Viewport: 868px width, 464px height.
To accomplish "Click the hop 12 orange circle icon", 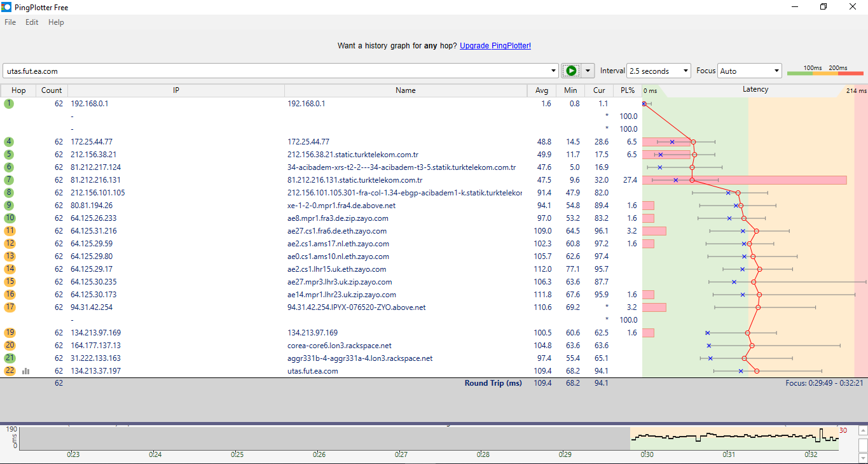I will pos(10,243).
